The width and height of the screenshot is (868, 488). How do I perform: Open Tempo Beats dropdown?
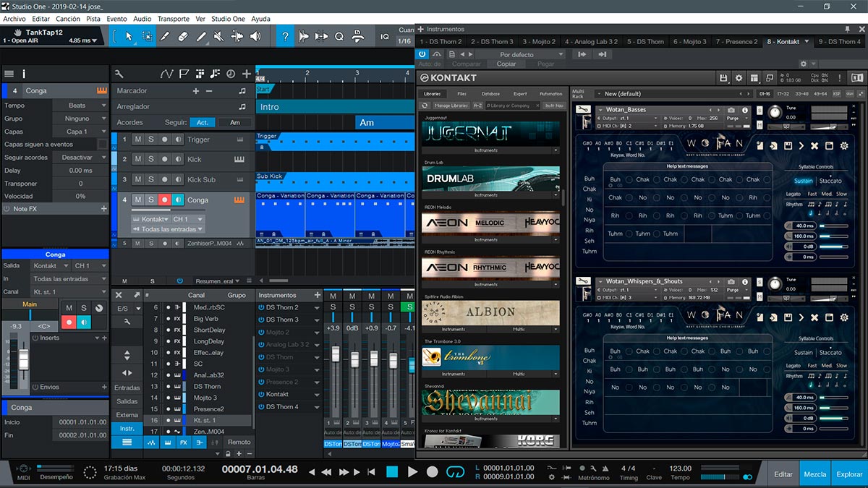click(x=79, y=106)
